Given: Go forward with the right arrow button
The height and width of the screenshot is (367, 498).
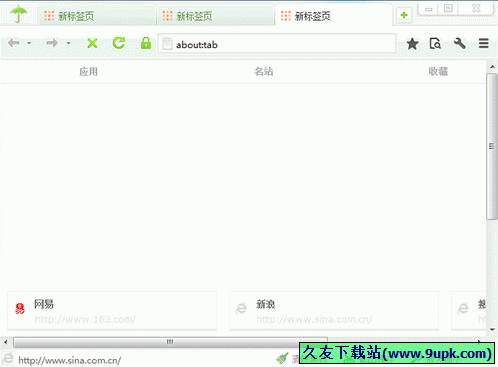Looking at the screenshot, I should 52,43.
